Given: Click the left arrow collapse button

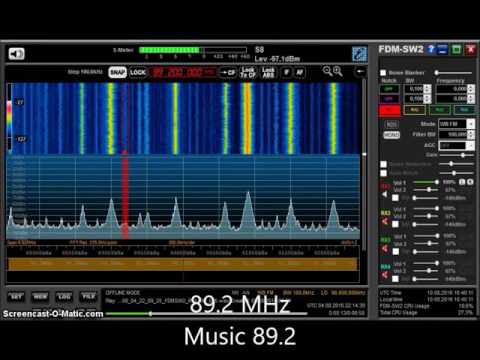Looking at the screenshot, I should coord(360,71).
